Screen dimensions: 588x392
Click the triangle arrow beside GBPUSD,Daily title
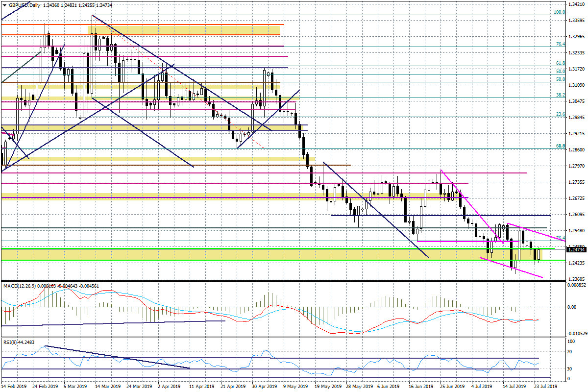click(4, 5)
